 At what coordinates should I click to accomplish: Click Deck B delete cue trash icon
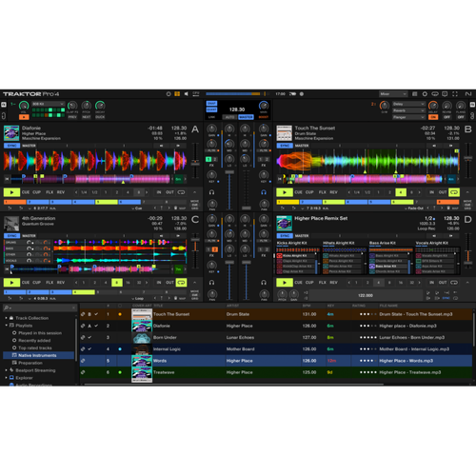tap(448, 208)
